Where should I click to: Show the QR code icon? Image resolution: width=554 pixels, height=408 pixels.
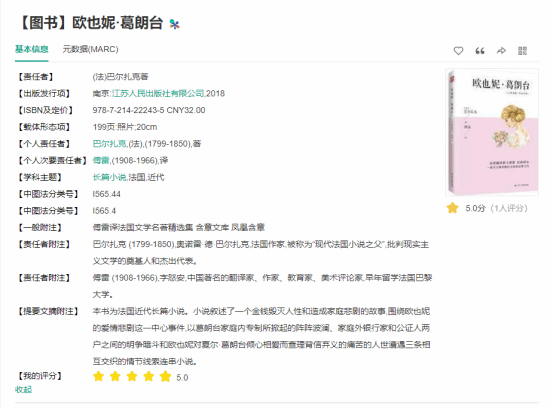[x=522, y=51]
